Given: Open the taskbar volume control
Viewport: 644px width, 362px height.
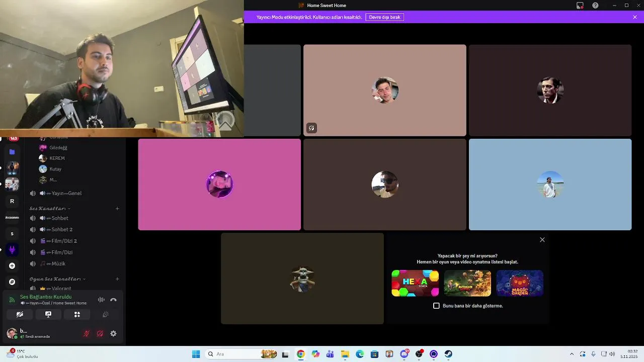Looking at the screenshot, I should pyautogui.click(x=612, y=354).
